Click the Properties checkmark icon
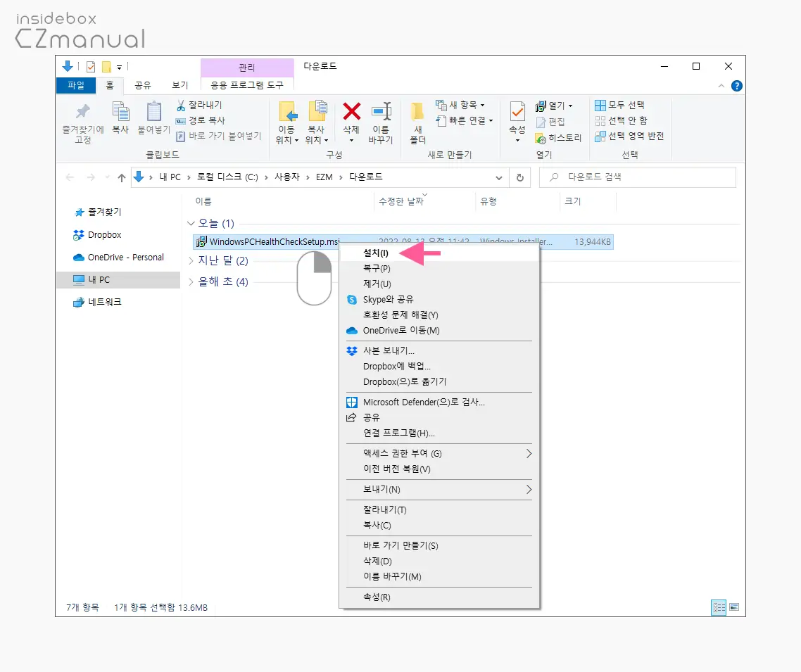Viewport: 801px width, 672px height. [517, 111]
